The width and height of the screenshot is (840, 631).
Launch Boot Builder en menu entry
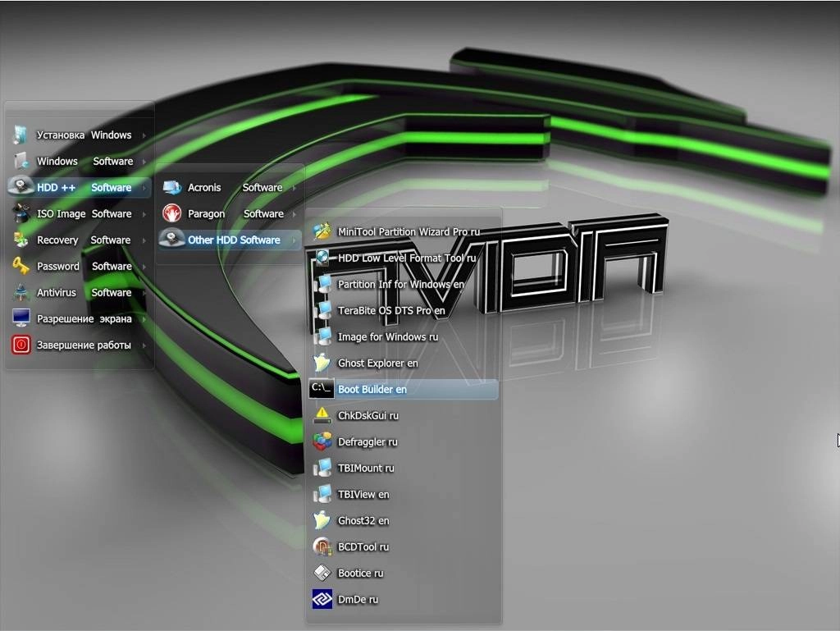pyautogui.click(x=404, y=389)
